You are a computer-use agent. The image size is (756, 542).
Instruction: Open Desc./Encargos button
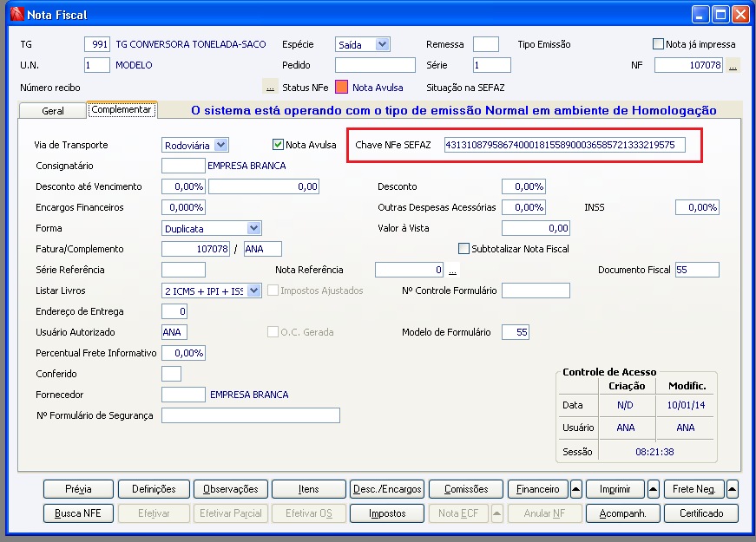(387, 489)
